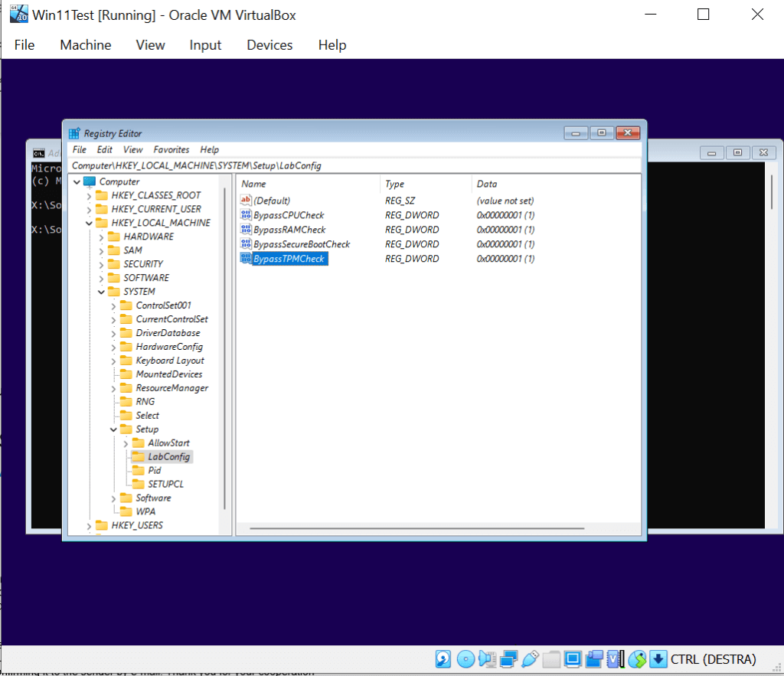Click the USB devices status icon

tap(530, 659)
